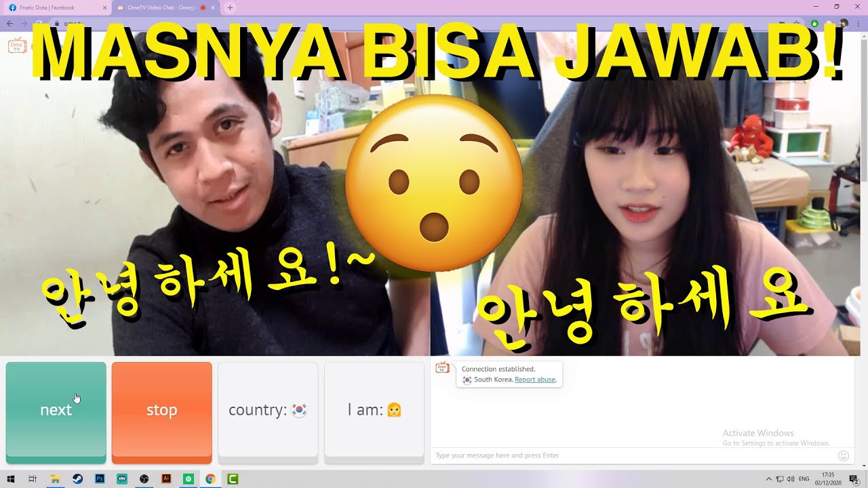The height and width of the screenshot is (488, 868).
Task: Launch Steam from the taskbar
Action: [77, 479]
